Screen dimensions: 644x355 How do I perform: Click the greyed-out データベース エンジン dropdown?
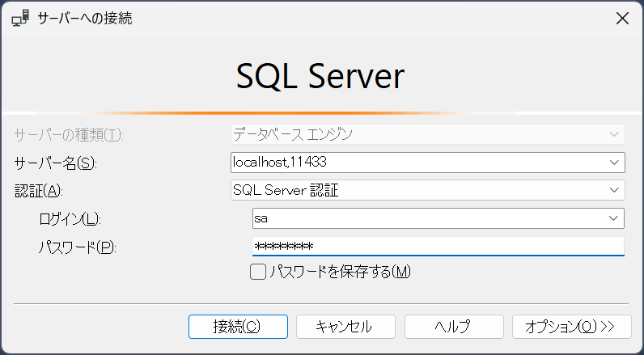(427, 134)
